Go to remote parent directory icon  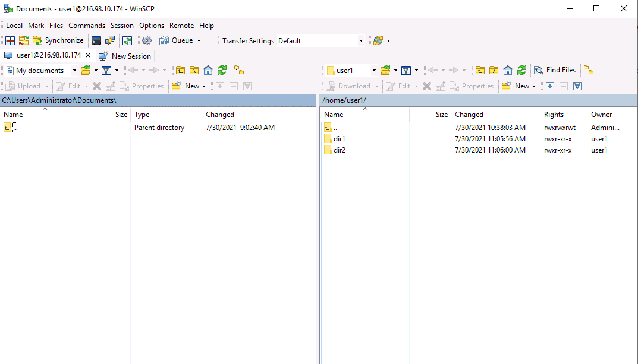click(480, 71)
